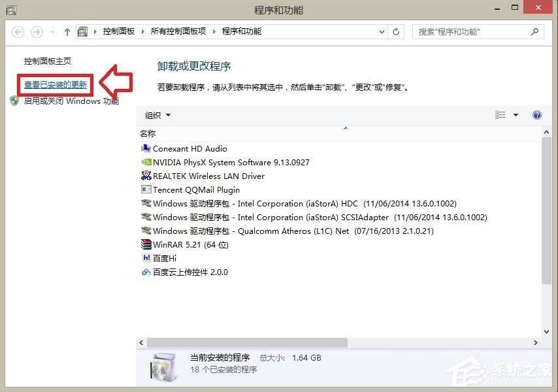Select the Conexant HD Audio speaker icon
The image size is (558, 392).
[145, 148]
